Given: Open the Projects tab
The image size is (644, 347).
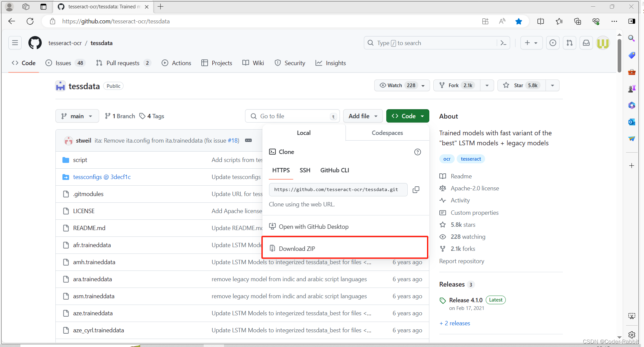Looking at the screenshot, I should (x=217, y=63).
